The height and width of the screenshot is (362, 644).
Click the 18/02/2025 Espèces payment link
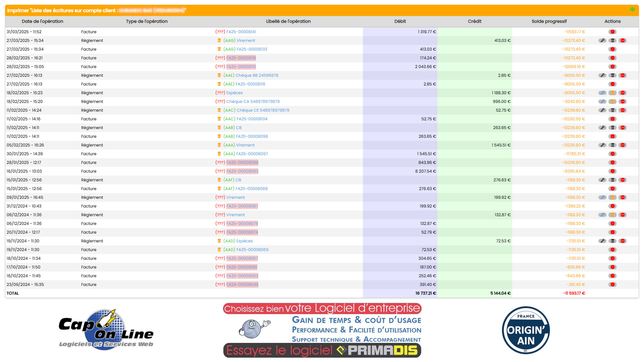coord(234,93)
